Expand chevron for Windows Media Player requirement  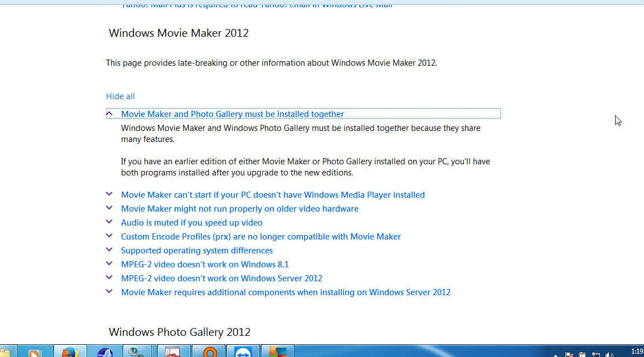coord(109,194)
